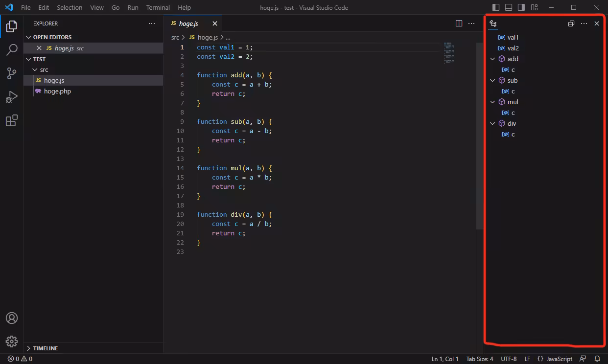Close hoge.js in Open Editors list

coord(39,48)
